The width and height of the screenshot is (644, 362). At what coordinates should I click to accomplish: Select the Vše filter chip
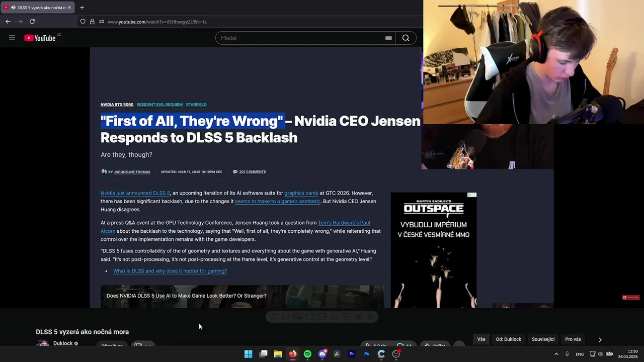pyautogui.click(x=481, y=339)
